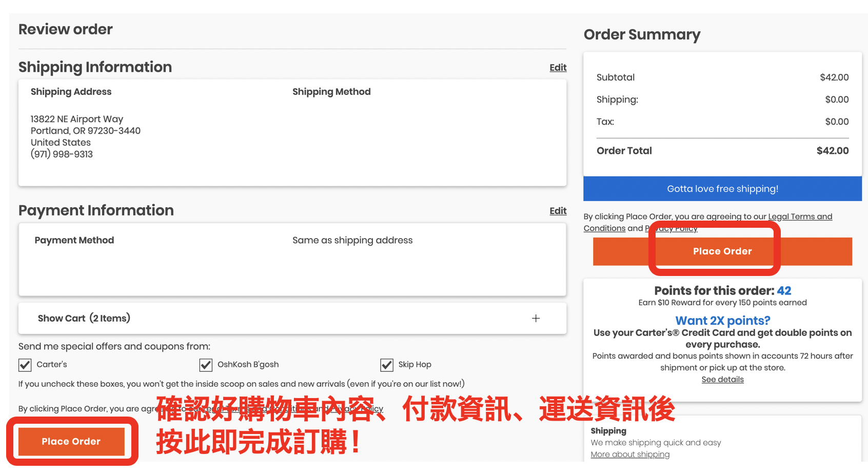Follow the More about shipping link
The image size is (868, 474).
point(630,455)
